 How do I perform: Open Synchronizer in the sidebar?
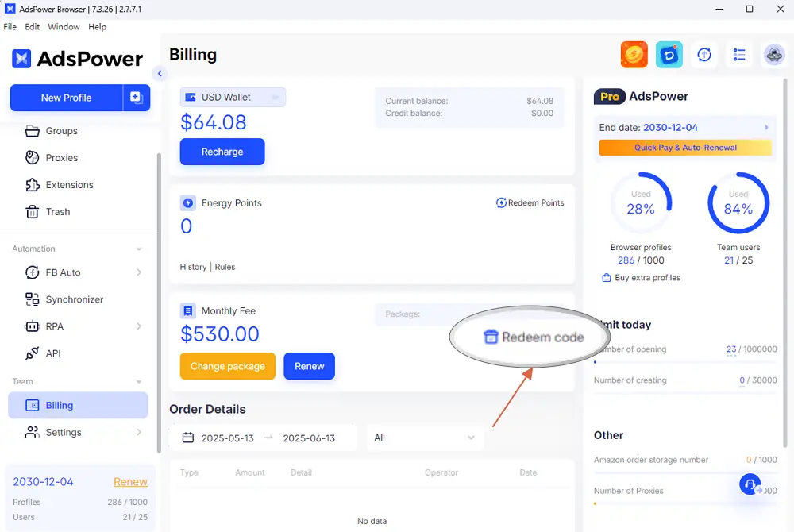(x=64, y=299)
